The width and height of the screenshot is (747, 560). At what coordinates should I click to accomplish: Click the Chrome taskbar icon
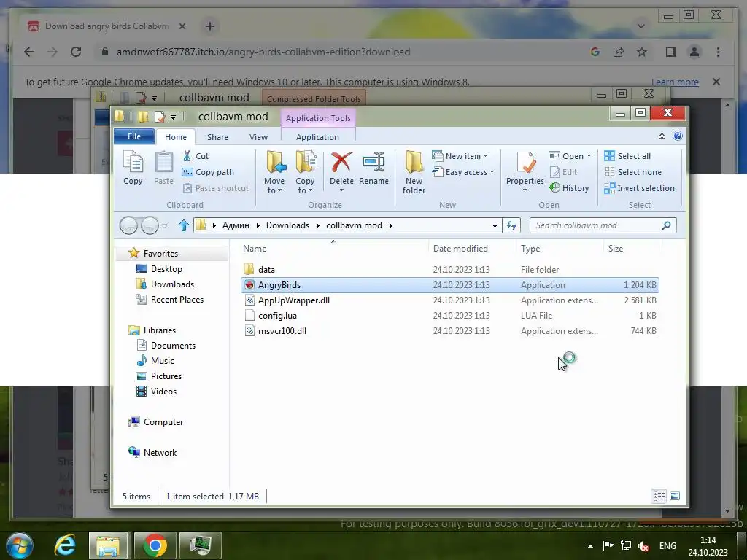pyautogui.click(x=155, y=545)
